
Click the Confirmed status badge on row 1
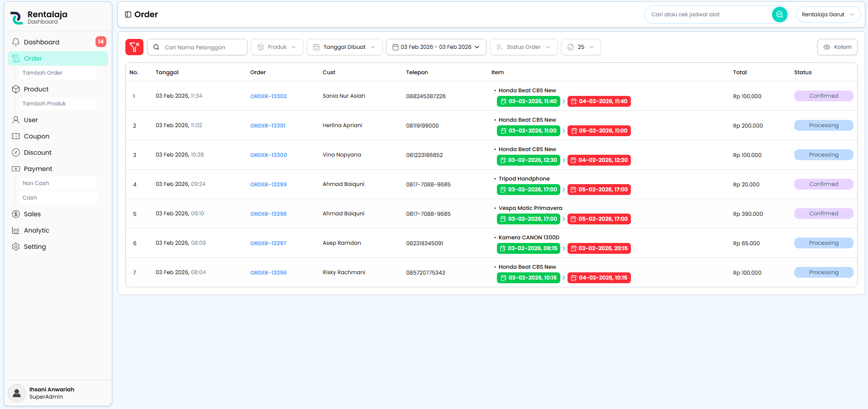tap(823, 95)
